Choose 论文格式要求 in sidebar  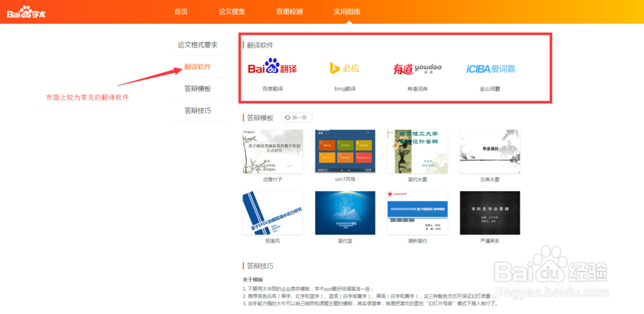coord(198,45)
